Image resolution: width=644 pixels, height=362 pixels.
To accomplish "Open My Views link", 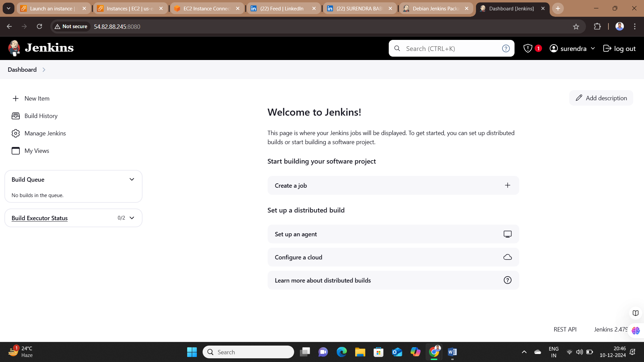I will tap(37, 151).
